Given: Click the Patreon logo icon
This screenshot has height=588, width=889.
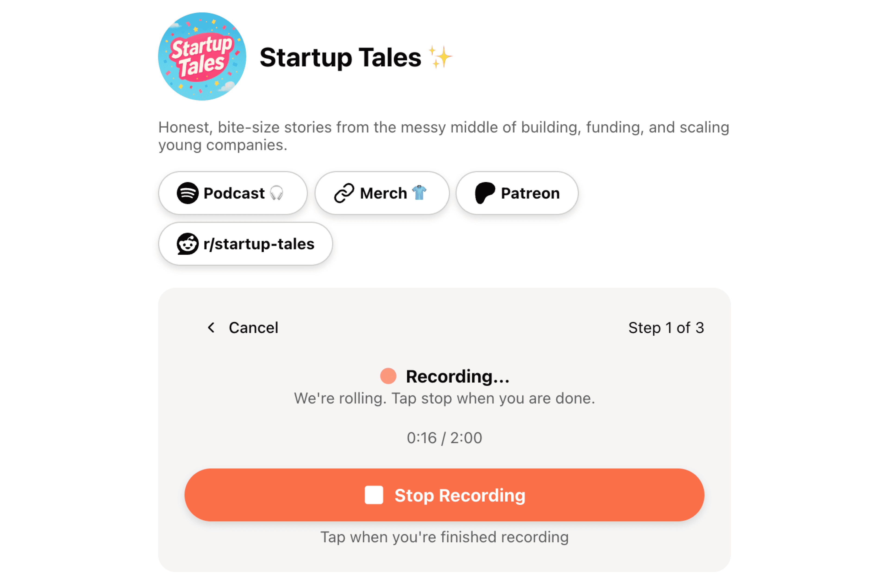Looking at the screenshot, I should point(485,193).
